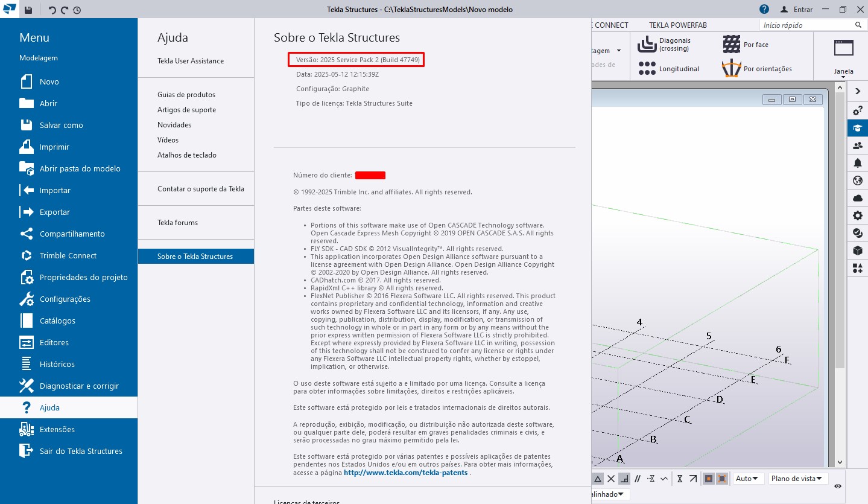Toggle X intersection snap switch
Viewport: 868px width, 504px height.
pos(611,479)
